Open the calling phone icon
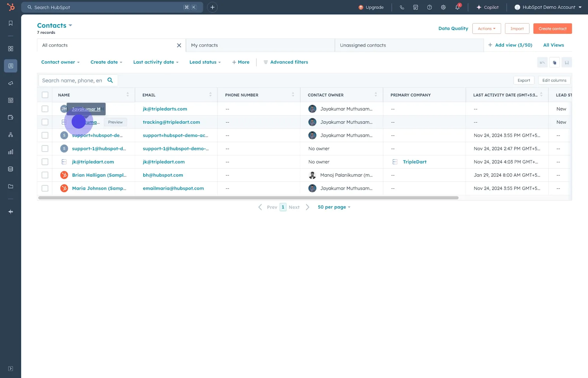 point(402,7)
